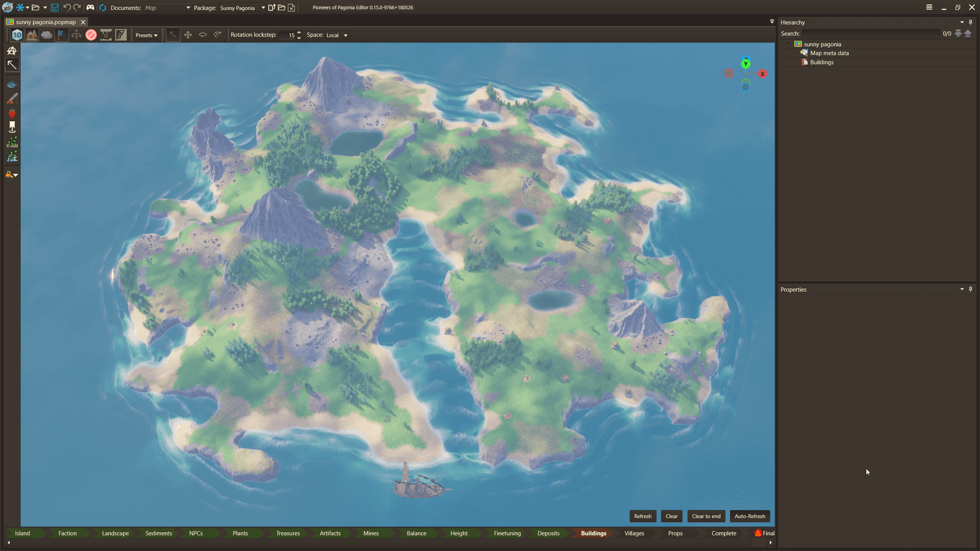This screenshot has height=551, width=980.
Task: Select the flag marker placement tool
Action: tap(12, 127)
